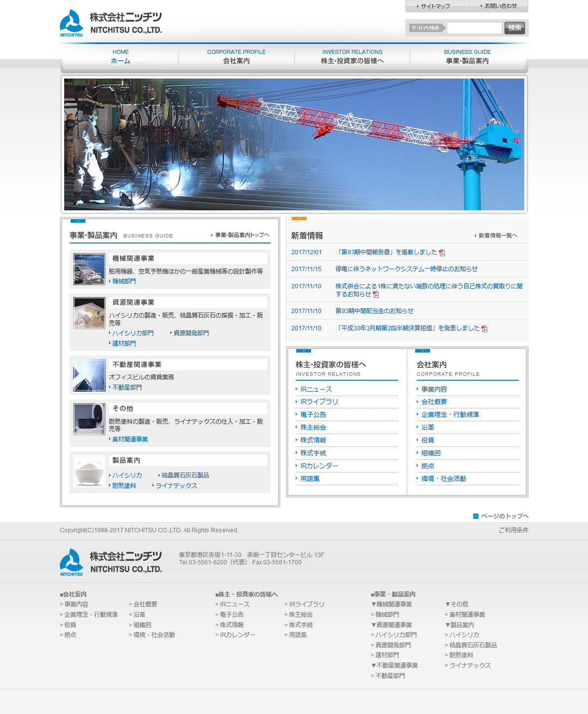The width and height of the screenshot is (588, 714).
Task: Open 沿革 in corporate profile panel
Action: tap(428, 428)
